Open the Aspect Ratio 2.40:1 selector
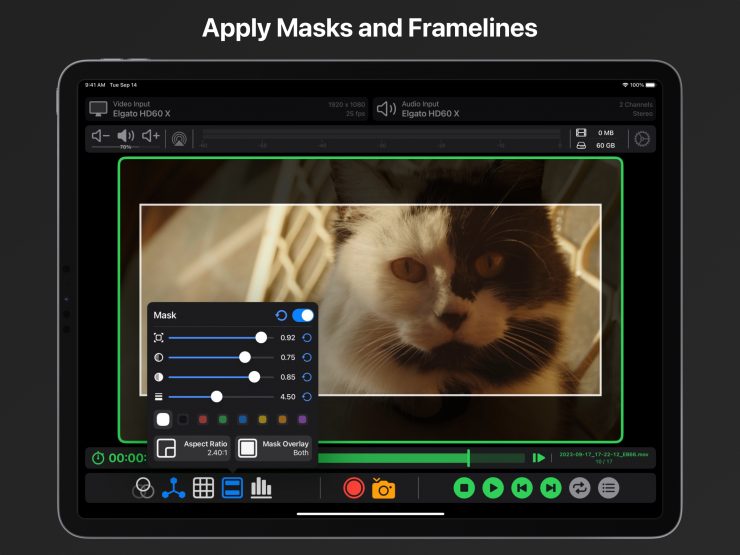Viewport: 740px width, 555px height. pyautogui.click(x=192, y=447)
